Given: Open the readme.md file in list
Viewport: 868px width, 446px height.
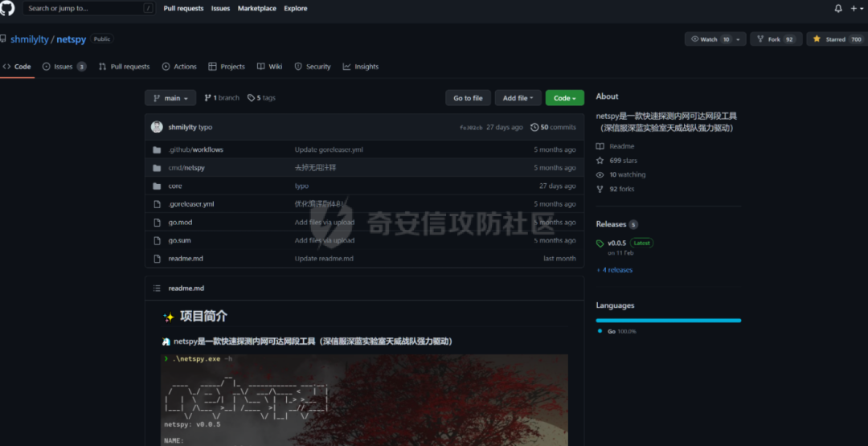Looking at the screenshot, I should 184,259.
